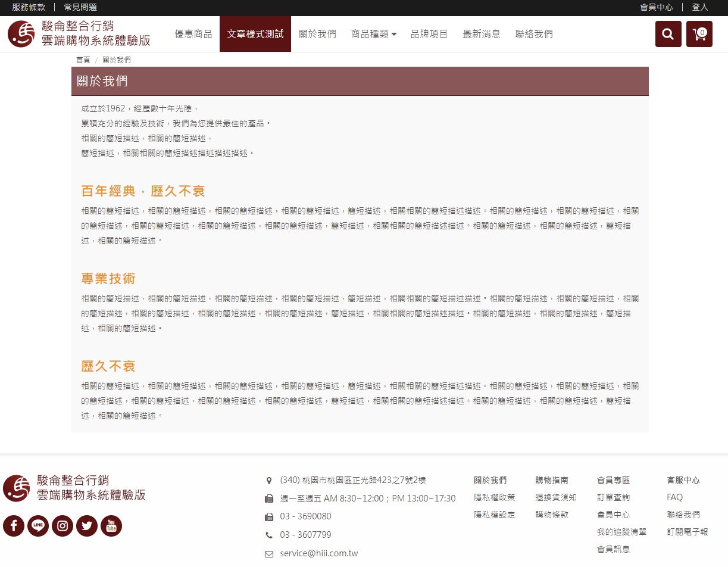Click the 百年經典．歷久不衰 heading

[143, 191]
